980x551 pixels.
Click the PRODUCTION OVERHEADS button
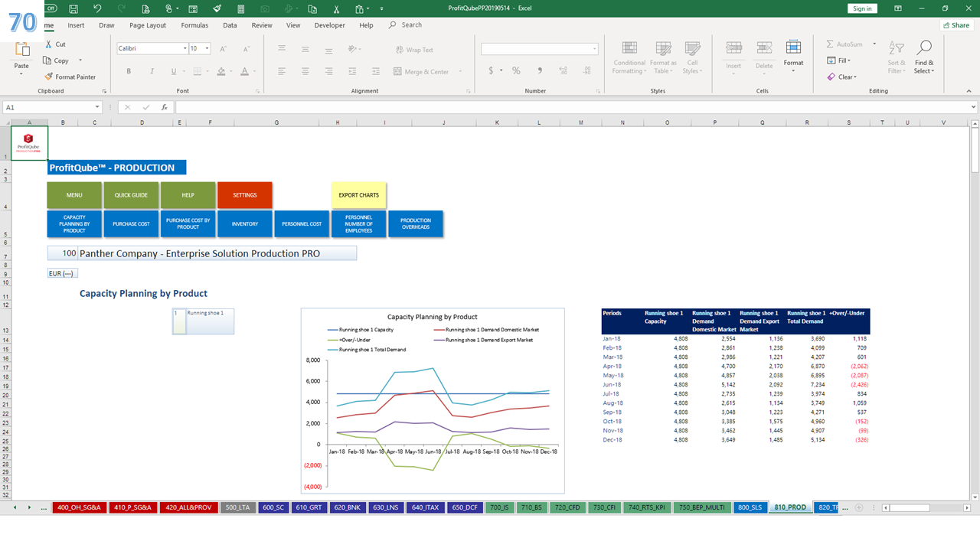point(416,224)
